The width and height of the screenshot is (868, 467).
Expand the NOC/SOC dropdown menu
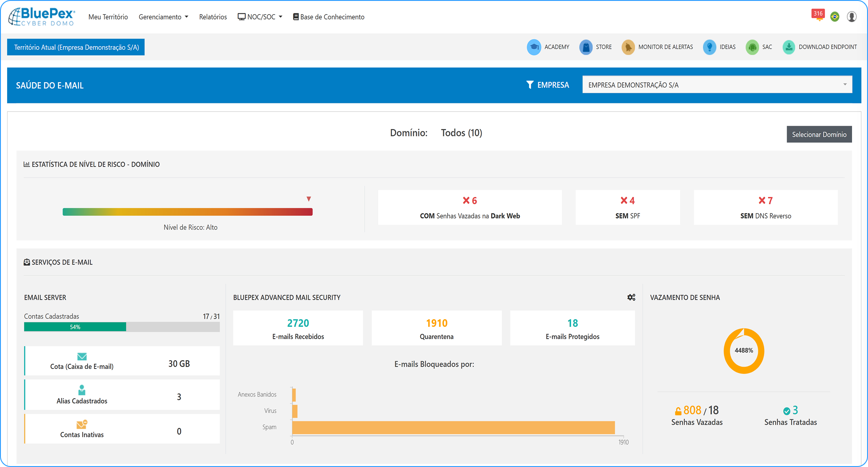click(260, 17)
